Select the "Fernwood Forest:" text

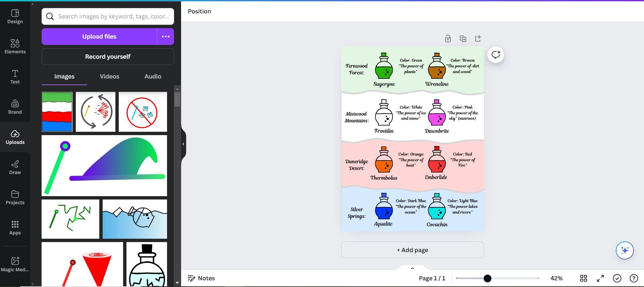click(x=357, y=69)
